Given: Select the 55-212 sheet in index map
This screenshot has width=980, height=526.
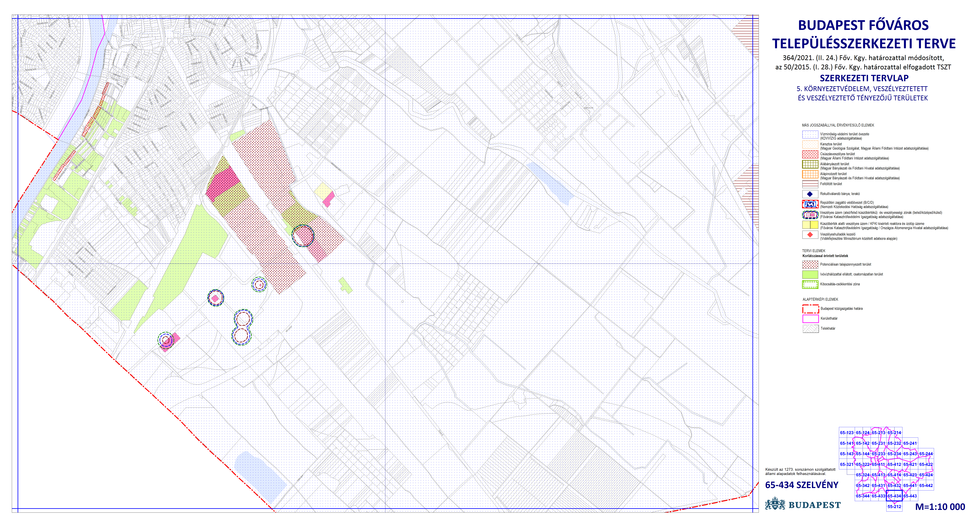Looking at the screenshot, I should coord(894,507).
